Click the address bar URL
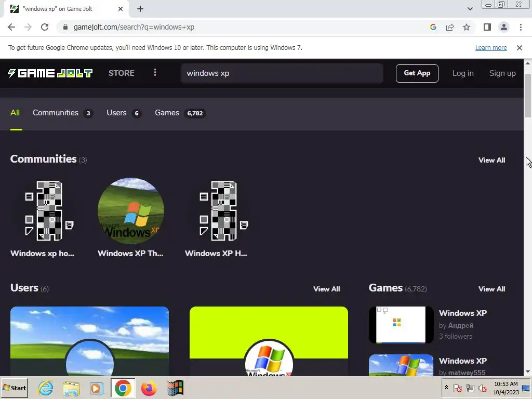This screenshot has width=532, height=399. point(134,27)
